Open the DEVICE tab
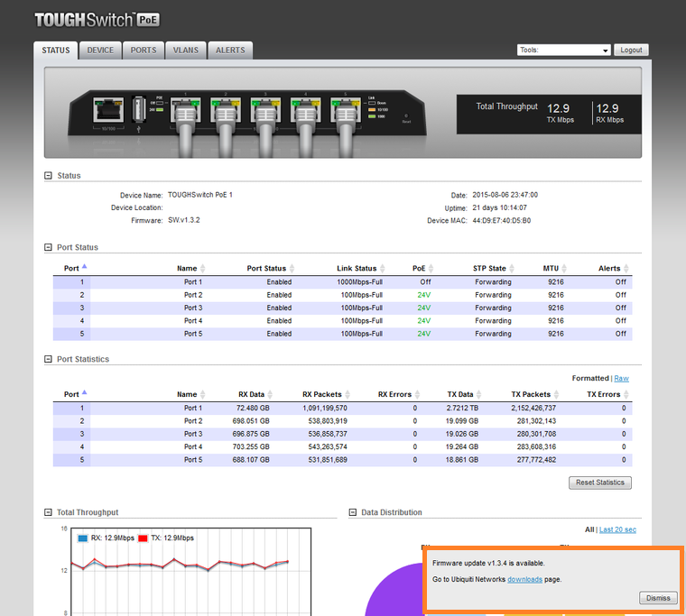686x616 pixels. coord(100,51)
